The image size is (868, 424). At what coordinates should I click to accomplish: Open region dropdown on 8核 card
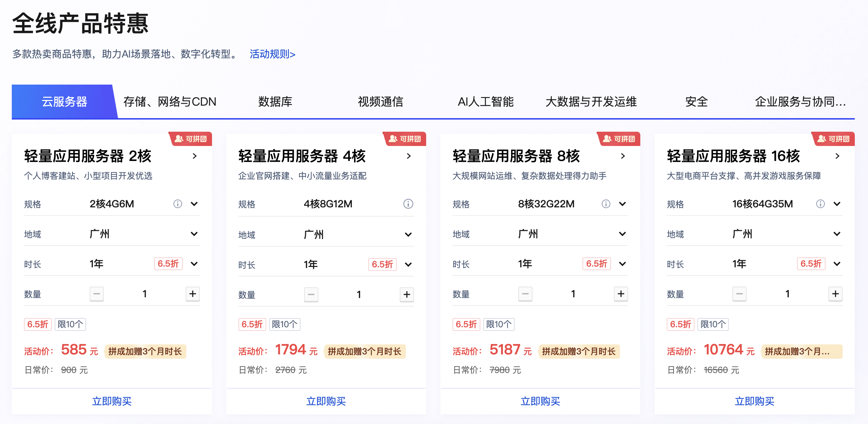coord(622,234)
